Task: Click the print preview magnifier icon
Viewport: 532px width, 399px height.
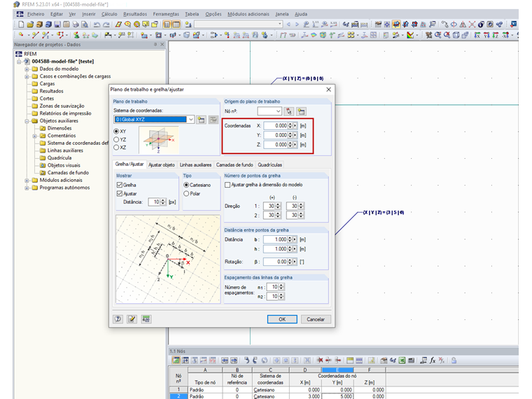Action: click(x=85, y=24)
